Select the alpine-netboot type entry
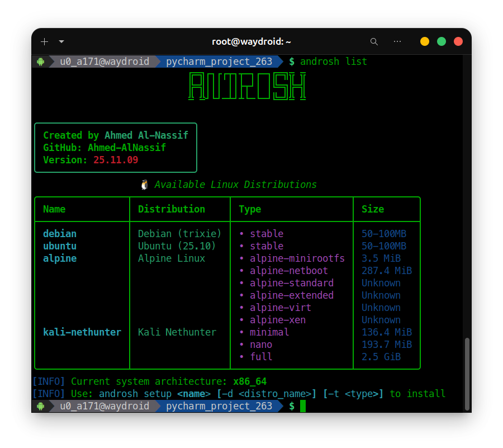The image size is (503, 448). pyautogui.click(x=289, y=271)
